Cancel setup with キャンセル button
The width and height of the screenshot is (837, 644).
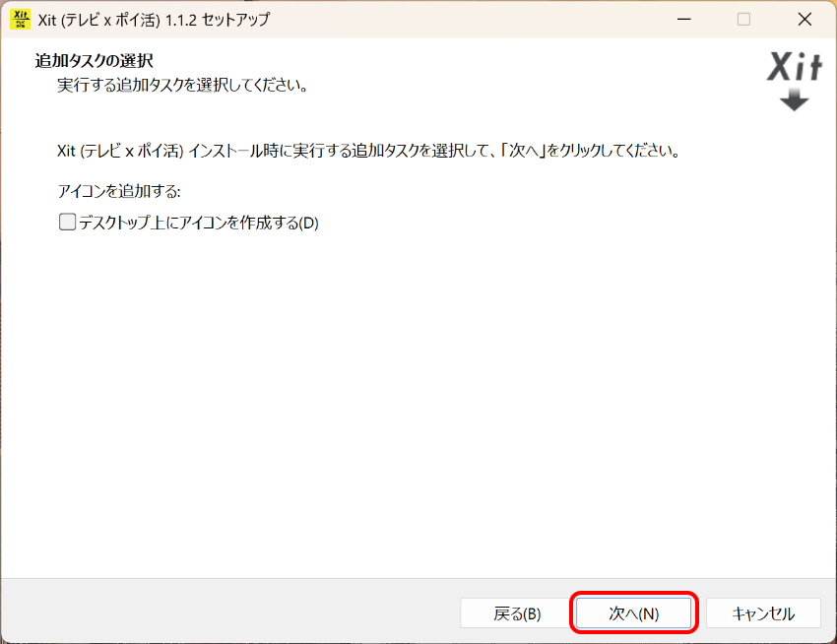pyautogui.click(x=763, y=613)
